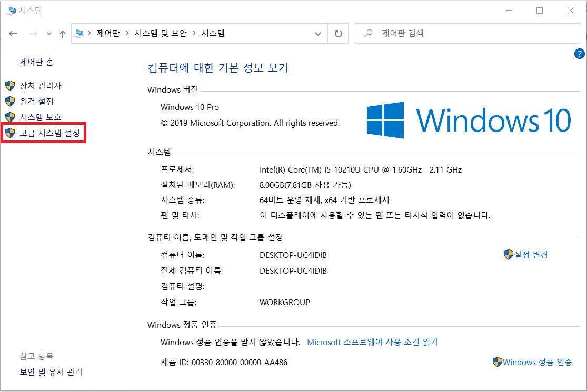
Task: Click the 제품 ID: 00330-80000-00000-AA486 text
Action: click(x=224, y=363)
